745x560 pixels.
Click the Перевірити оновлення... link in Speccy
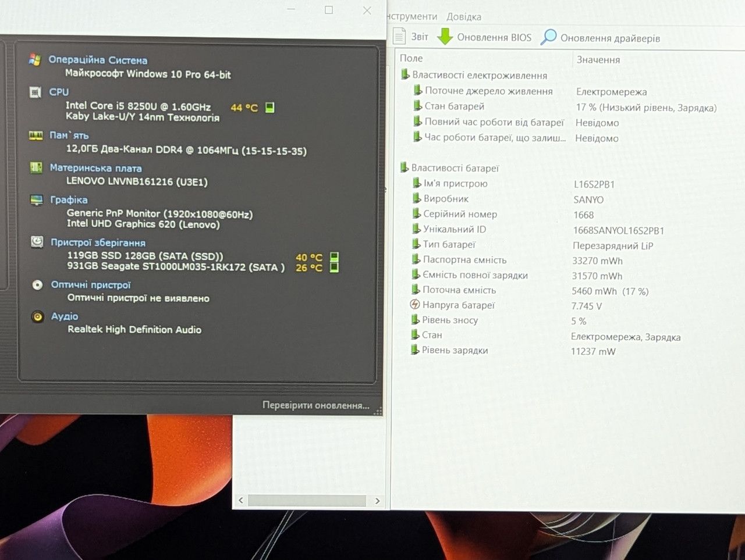pyautogui.click(x=316, y=405)
